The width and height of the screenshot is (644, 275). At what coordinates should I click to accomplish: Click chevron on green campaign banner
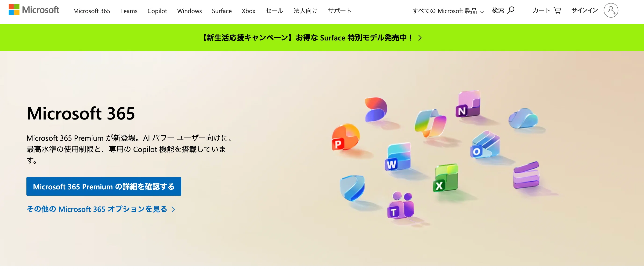420,38
